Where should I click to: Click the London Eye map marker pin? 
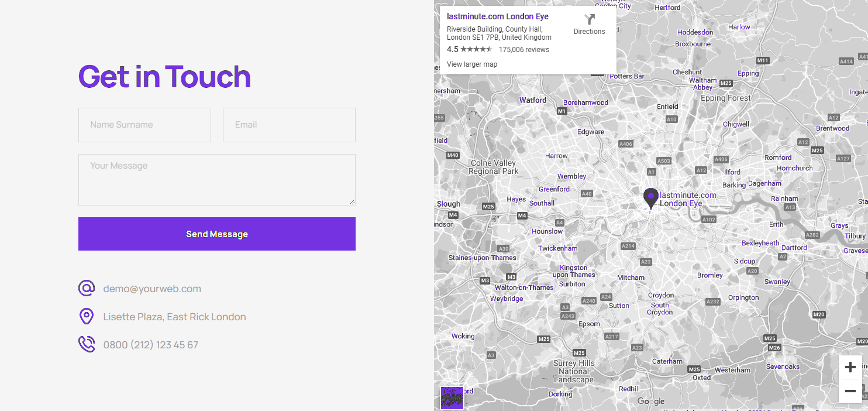coord(650,198)
